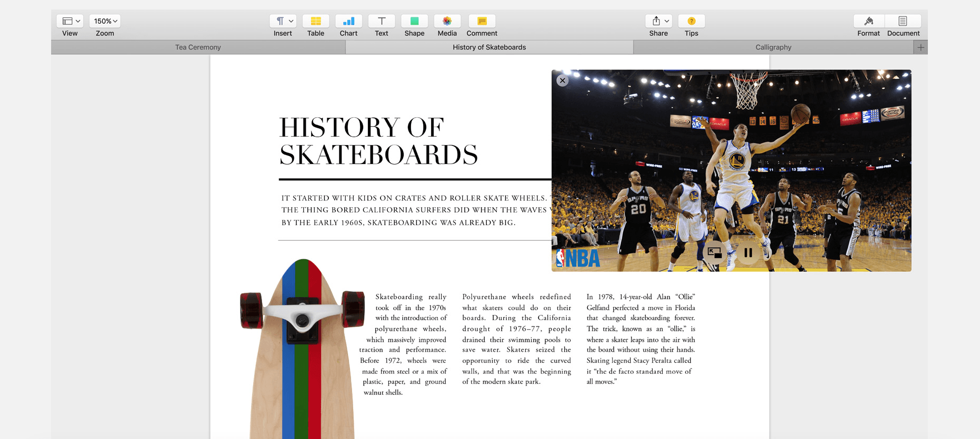Add a new tab with plus button

[921, 48]
